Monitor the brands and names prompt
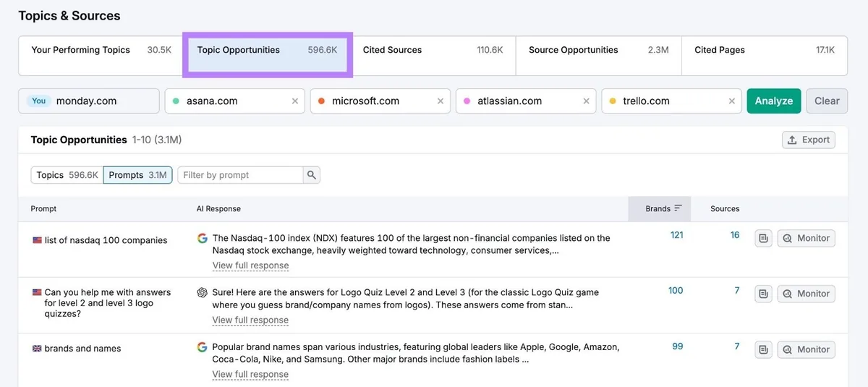The width and height of the screenshot is (868, 387). point(806,349)
